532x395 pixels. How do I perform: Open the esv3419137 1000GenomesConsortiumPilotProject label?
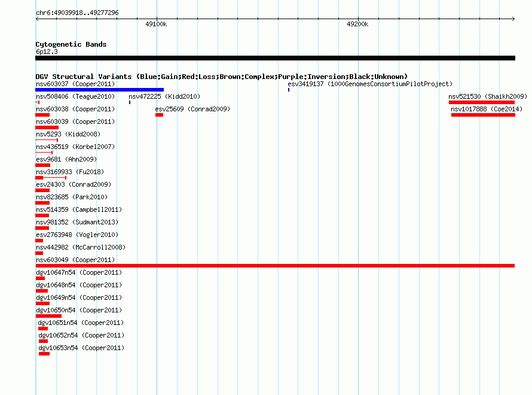tap(370, 84)
